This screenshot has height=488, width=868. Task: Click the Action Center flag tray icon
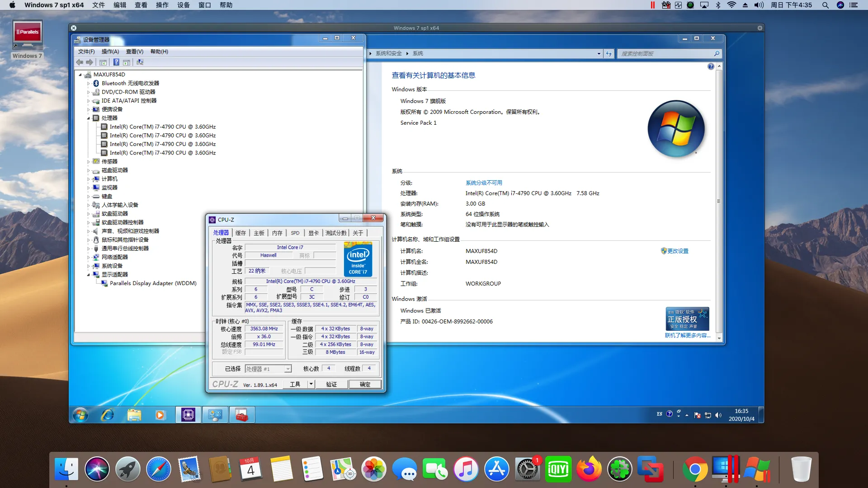pyautogui.click(x=697, y=415)
